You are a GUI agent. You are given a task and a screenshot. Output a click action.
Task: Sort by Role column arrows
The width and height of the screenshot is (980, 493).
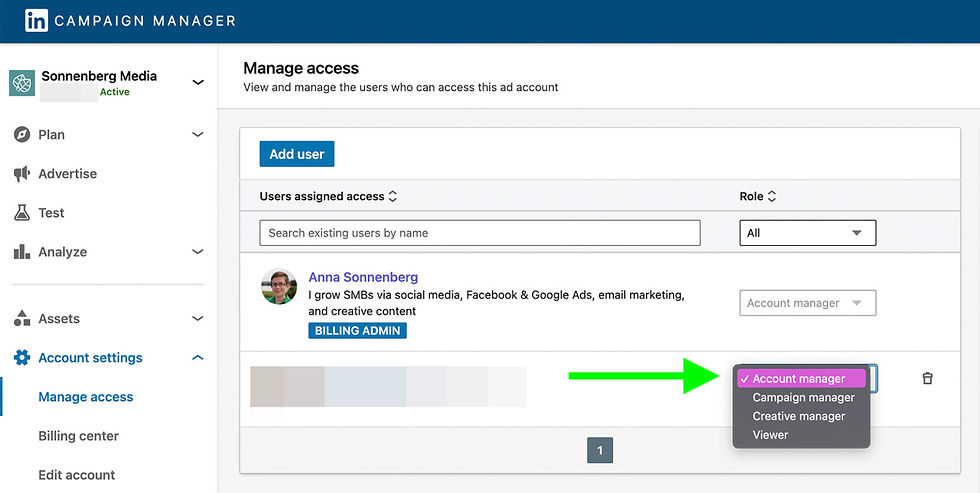click(772, 196)
